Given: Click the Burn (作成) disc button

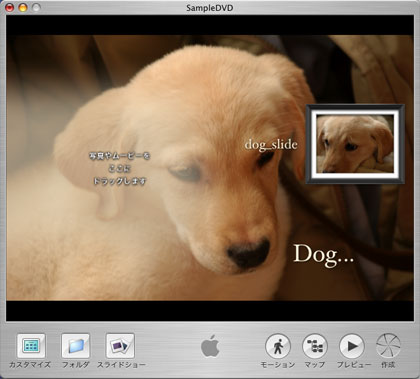Looking at the screenshot, I should coord(388,346).
